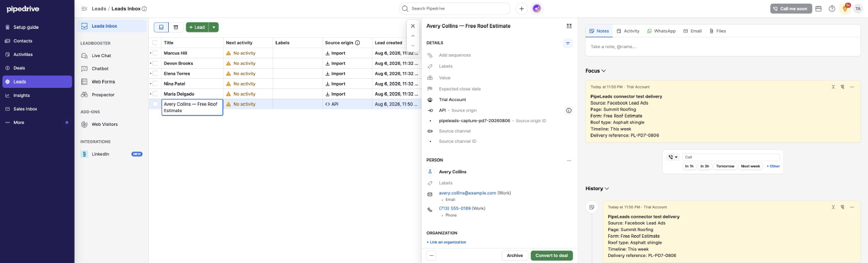
Task: Tick the checkbox for Avery Collins lead
Action: (155, 104)
